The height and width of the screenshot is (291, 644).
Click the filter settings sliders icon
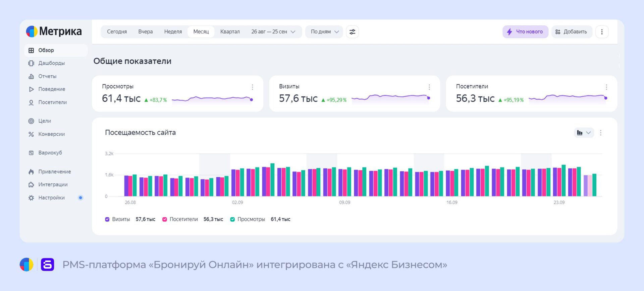pyautogui.click(x=352, y=32)
